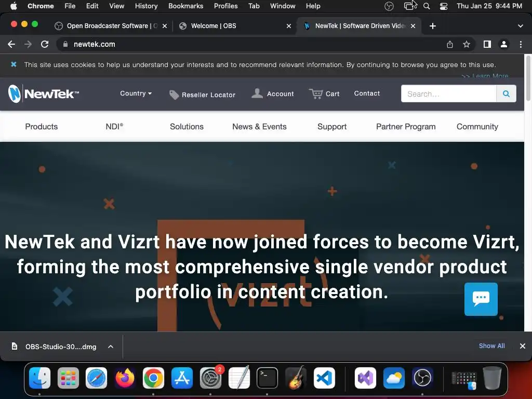Open Products navigation item
532x399 pixels.
tap(42, 127)
